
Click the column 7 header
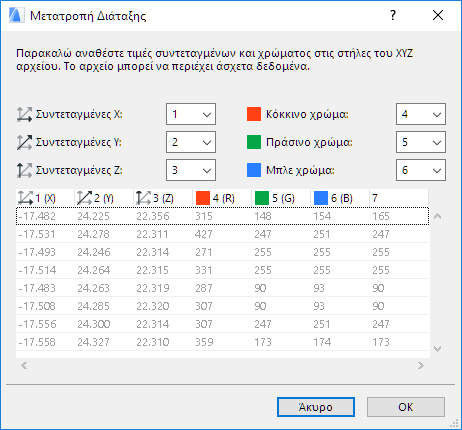pyautogui.click(x=399, y=198)
